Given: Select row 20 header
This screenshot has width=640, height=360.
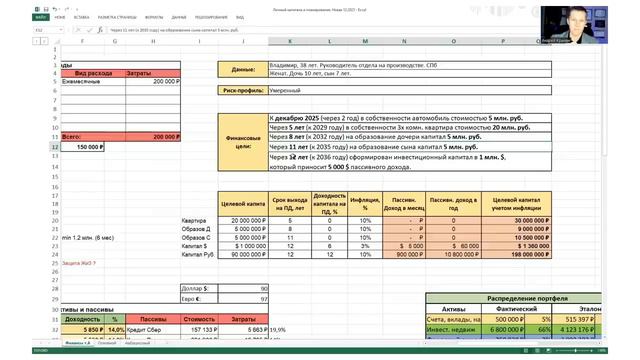Looking at the screenshot, I should point(55,220).
